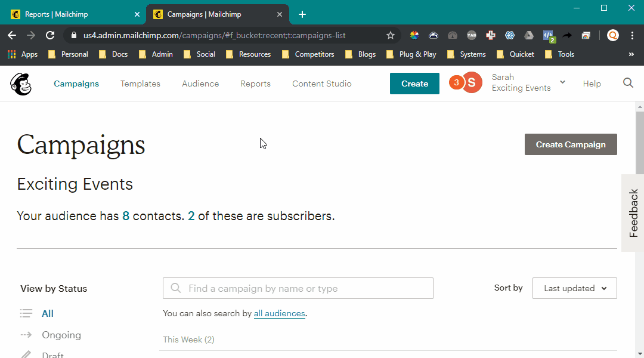Click the teal Create button

(414, 84)
